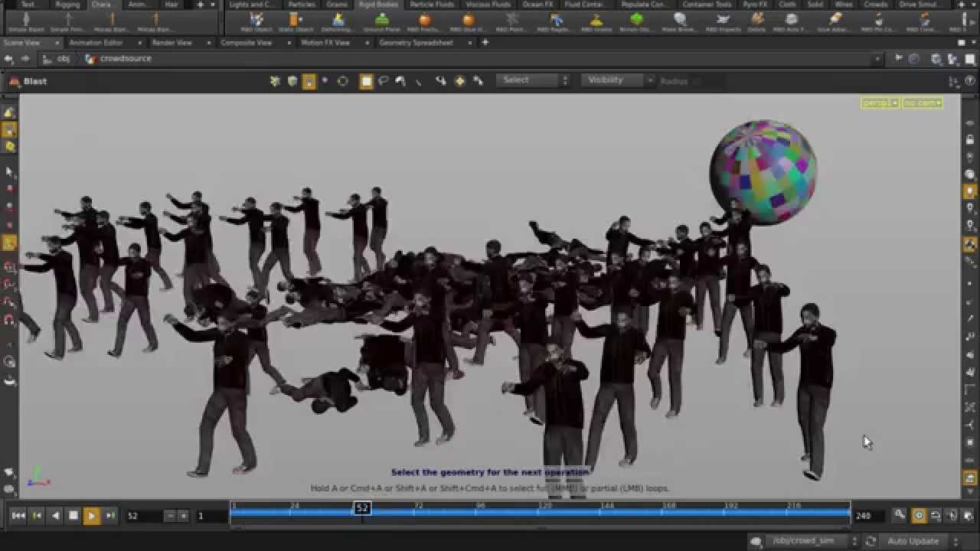This screenshot has width=980, height=551.
Task: Expand the Visibility dropdown
Action: coord(619,80)
